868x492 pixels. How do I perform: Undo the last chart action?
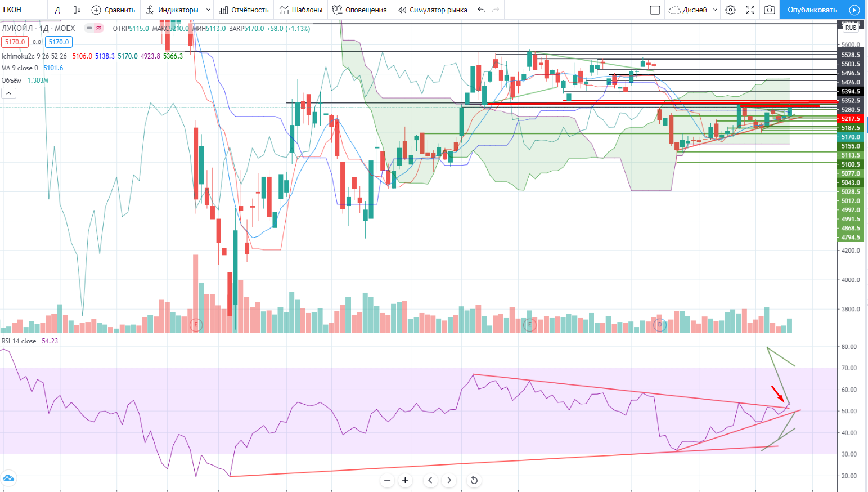tap(481, 10)
